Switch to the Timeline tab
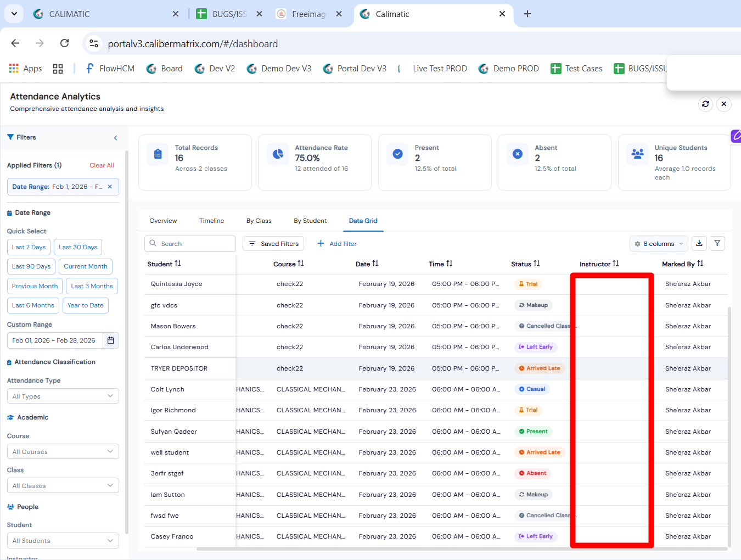The width and height of the screenshot is (741, 560). point(211,221)
